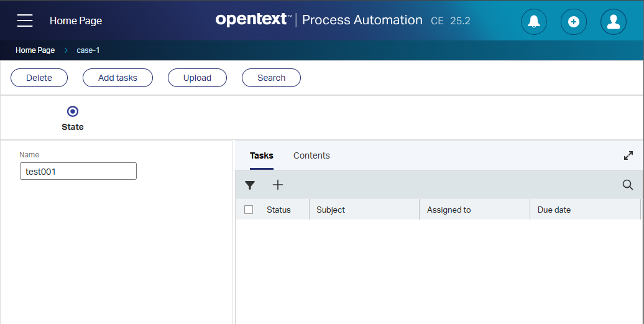
Task: Click the Delete button
Action: (x=39, y=78)
